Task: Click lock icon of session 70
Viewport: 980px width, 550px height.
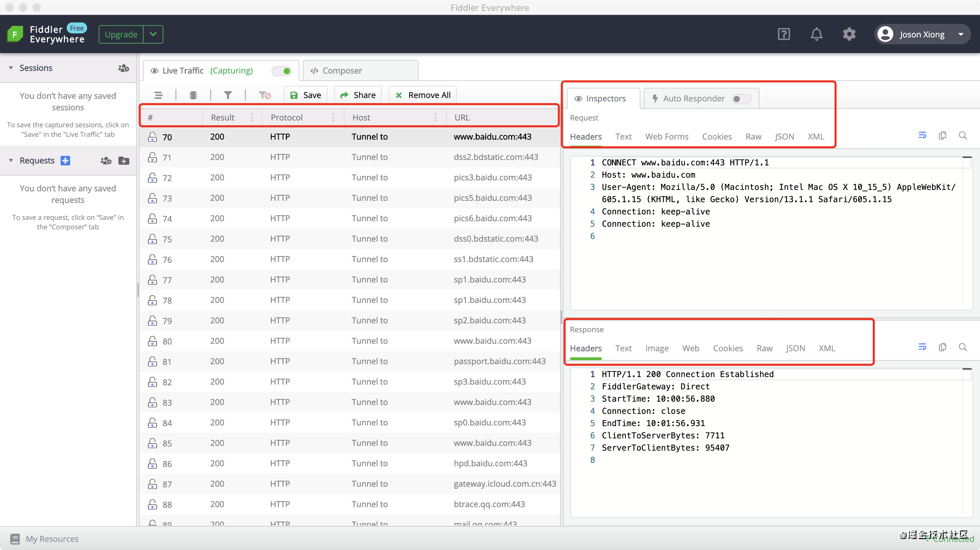Action: (x=152, y=136)
